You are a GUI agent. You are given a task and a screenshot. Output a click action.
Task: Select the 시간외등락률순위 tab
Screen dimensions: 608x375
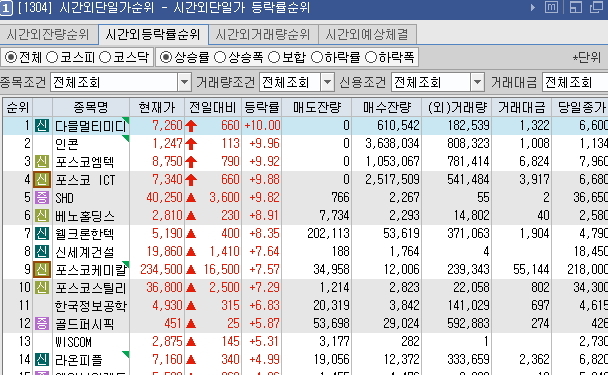[153, 35]
